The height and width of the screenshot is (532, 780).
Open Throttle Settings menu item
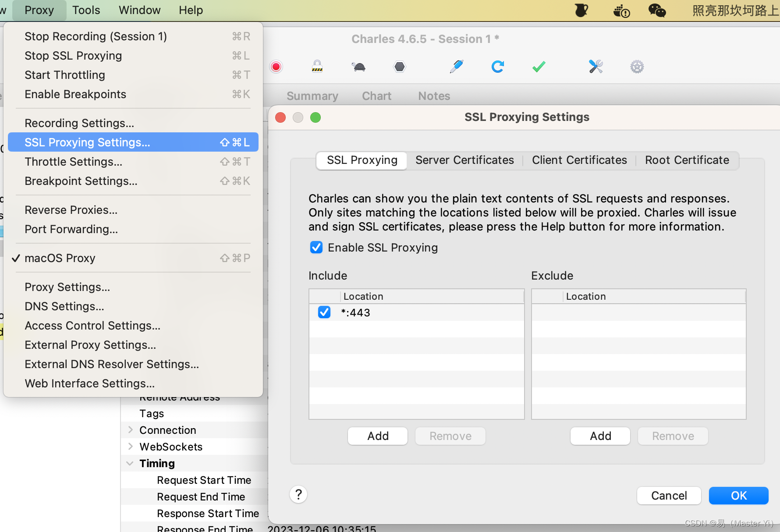pos(133,162)
